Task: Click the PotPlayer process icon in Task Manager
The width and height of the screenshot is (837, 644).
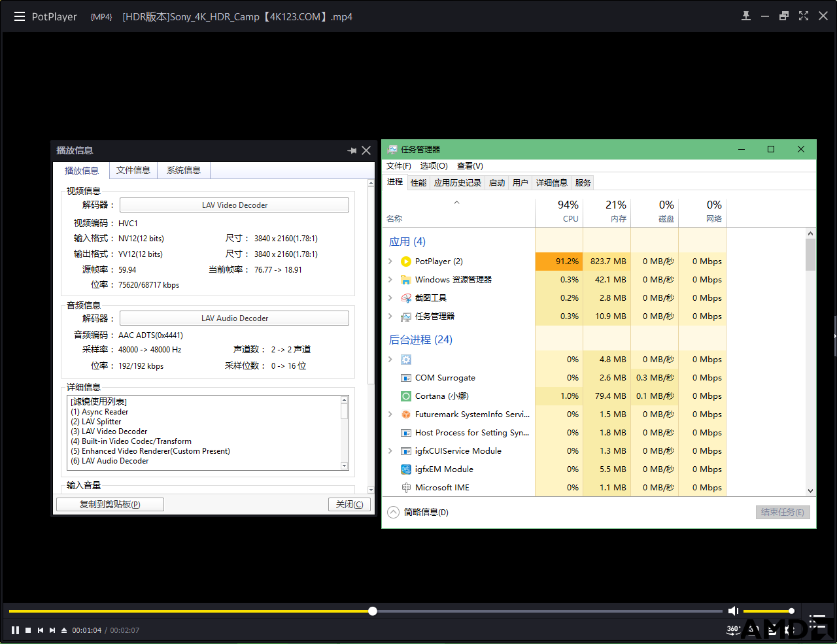Action: click(x=406, y=262)
